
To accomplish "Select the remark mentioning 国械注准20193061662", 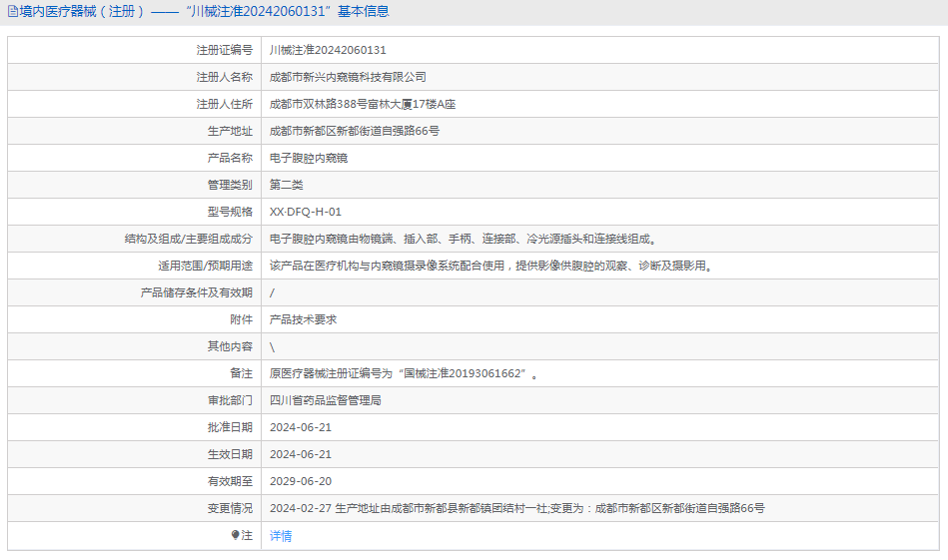I will point(404,374).
